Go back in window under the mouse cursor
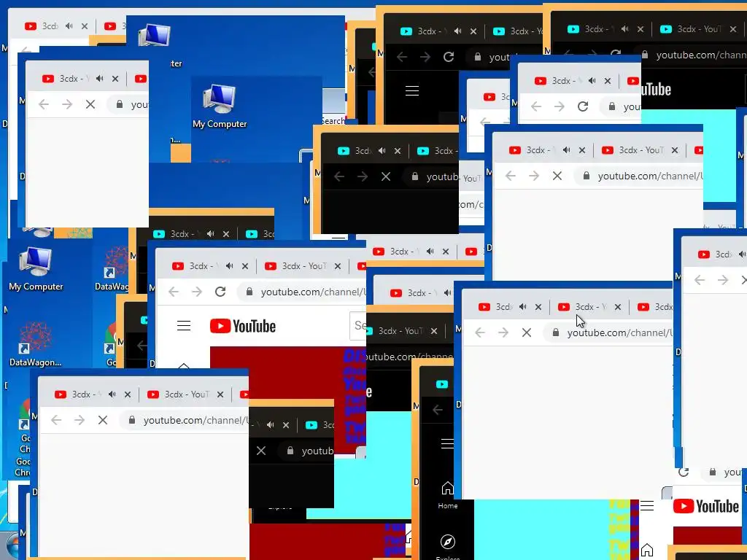747x560 pixels. point(480,332)
